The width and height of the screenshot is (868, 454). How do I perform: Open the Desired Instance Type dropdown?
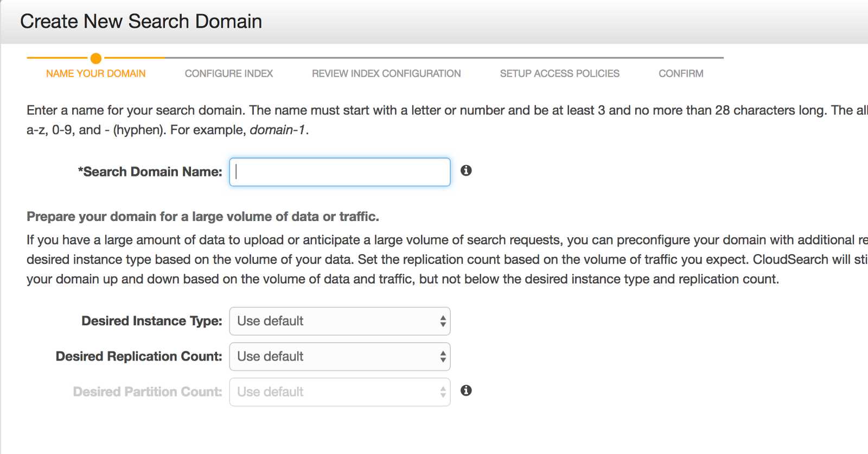(340, 321)
